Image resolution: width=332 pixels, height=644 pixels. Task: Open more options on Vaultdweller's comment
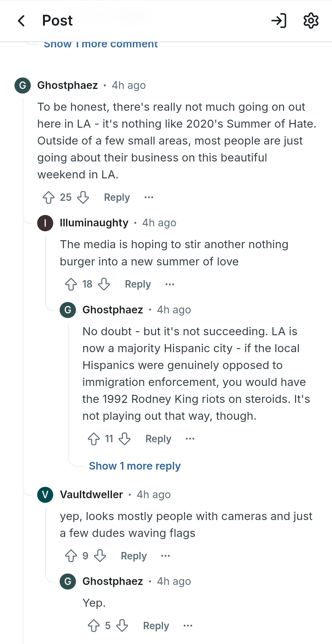pyautogui.click(x=165, y=556)
